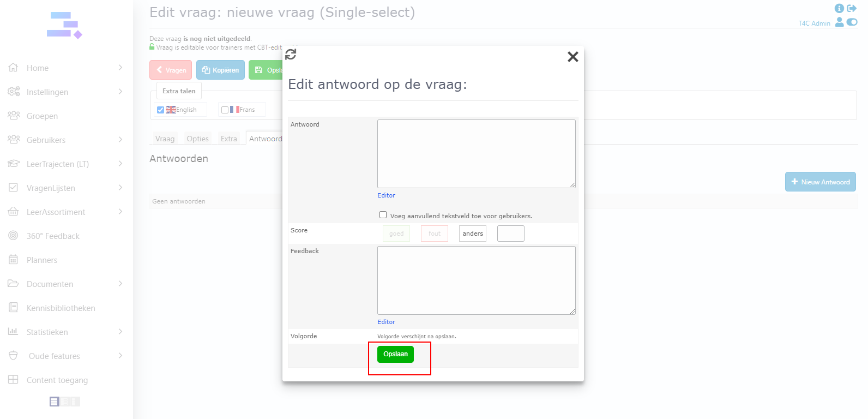
Task: Open the Editor link below Antwoord field
Action: (x=386, y=195)
